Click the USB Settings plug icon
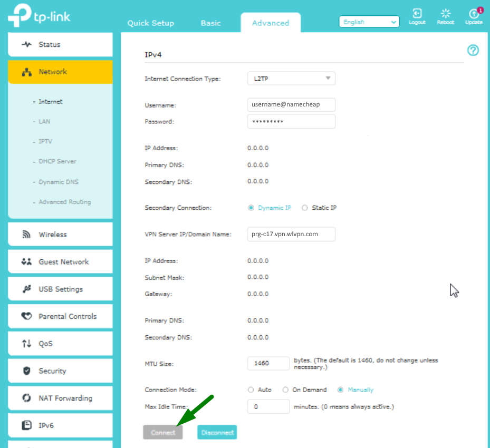 [27, 289]
